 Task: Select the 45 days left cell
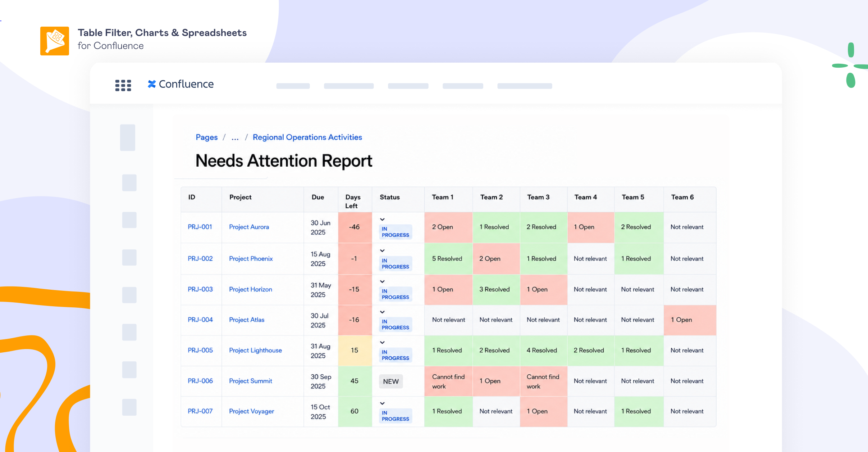click(x=355, y=381)
